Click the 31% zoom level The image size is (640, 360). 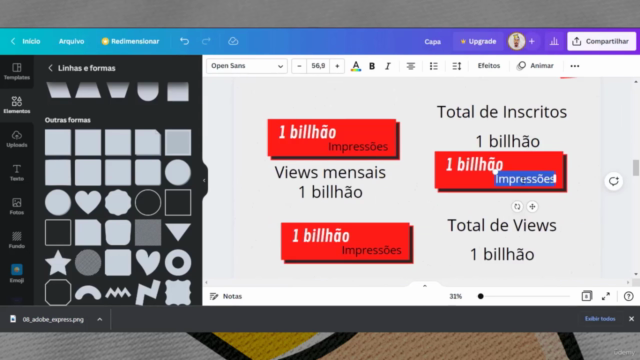pos(456,296)
